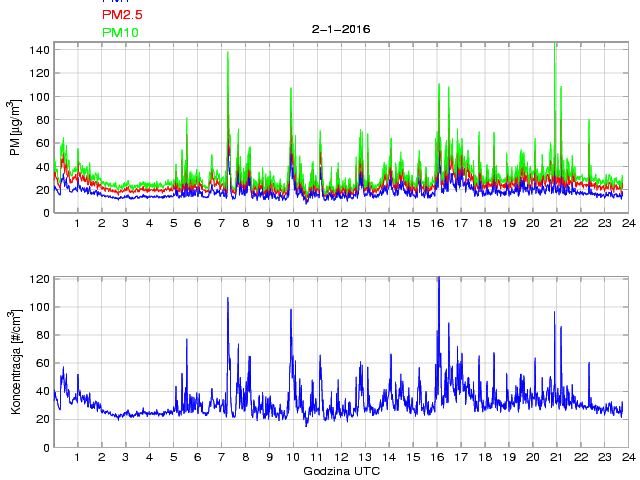This screenshot has width=640, height=480.
Task: Click hour 1 tick label under upper chart
Action: click(78, 223)
